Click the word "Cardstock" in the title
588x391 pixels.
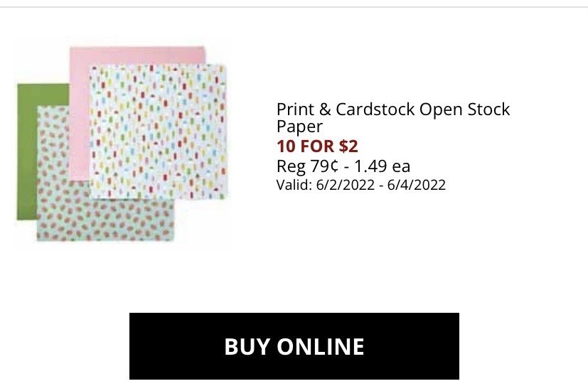pyautogui.click(x=375, y=109)
